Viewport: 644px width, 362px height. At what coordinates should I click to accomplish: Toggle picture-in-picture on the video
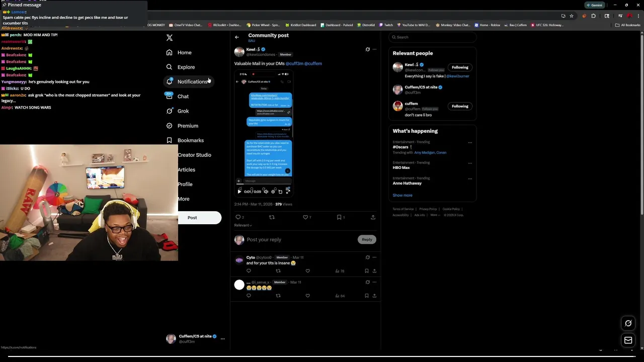coord(280,192)
